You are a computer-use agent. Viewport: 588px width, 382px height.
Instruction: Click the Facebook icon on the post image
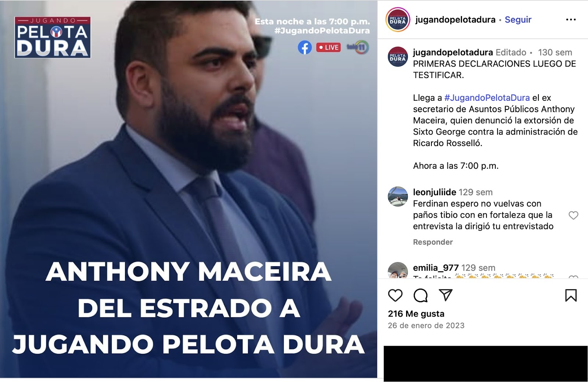click(x=305, y=47)
